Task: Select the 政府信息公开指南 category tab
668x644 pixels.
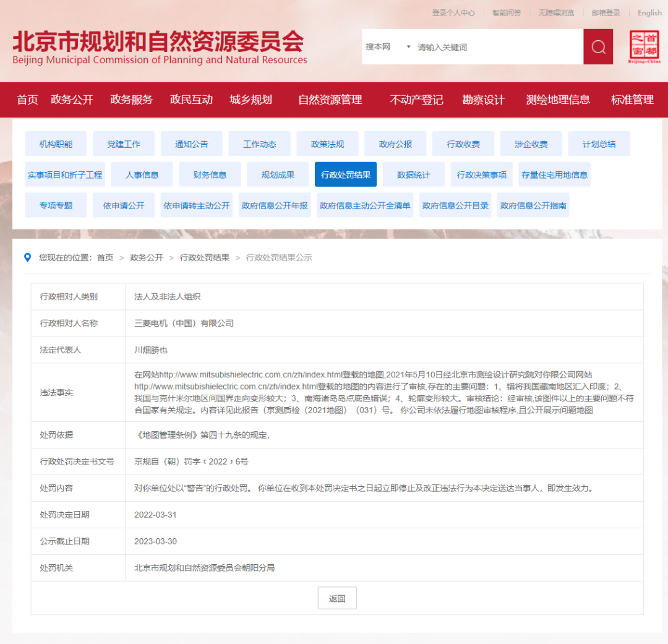Action: tap(533, 205)
